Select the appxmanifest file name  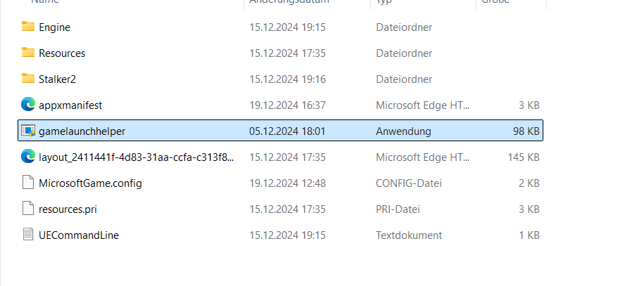pos(70,105)
